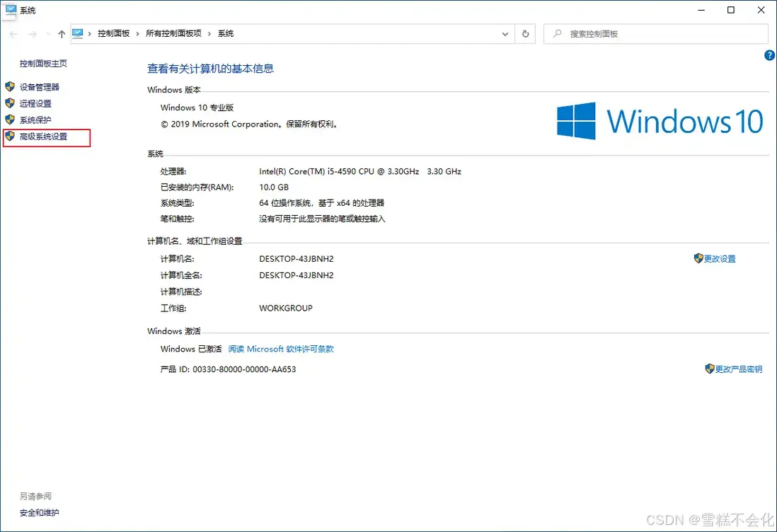Click the Windows 10 logo
Viewport: 777px width, 532px height.
[660, 121]
